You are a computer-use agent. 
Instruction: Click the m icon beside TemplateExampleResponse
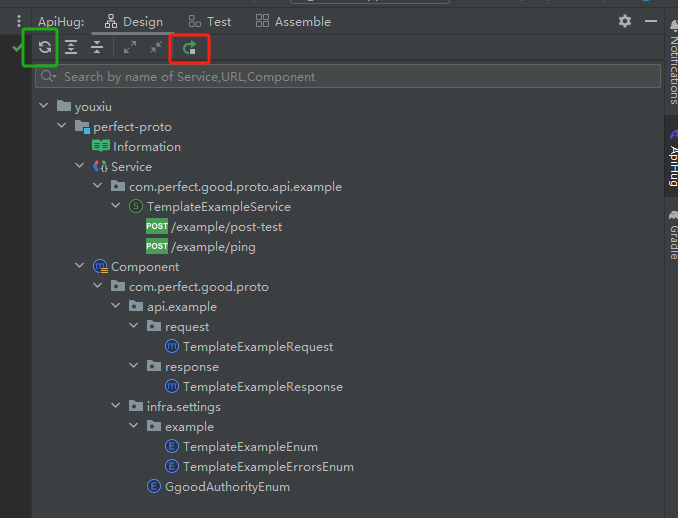[172, 386]
